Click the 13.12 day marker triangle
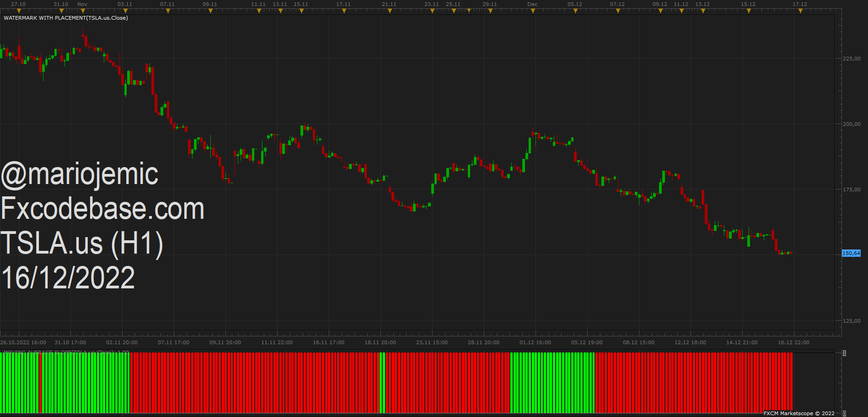The height and width of the screenshot is (417, 868). [x=703, y=11]
